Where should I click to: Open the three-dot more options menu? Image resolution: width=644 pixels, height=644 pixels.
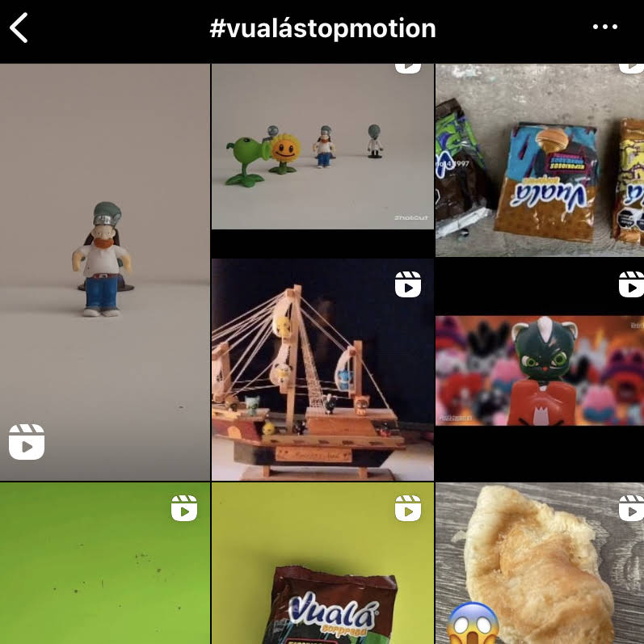tap(604, 27)
